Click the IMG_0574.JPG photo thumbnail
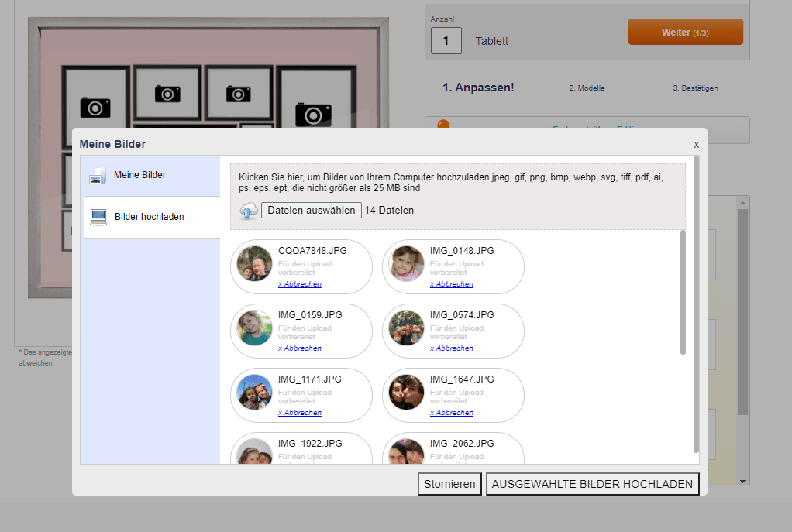This screenshot has width=792, height=532. [407, 328]
